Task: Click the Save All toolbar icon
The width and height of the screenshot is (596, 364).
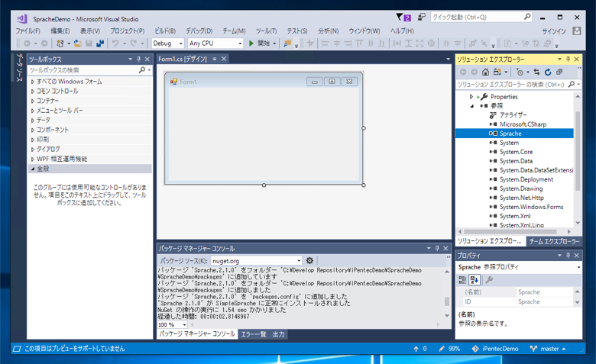Action: tap(100, 43)
